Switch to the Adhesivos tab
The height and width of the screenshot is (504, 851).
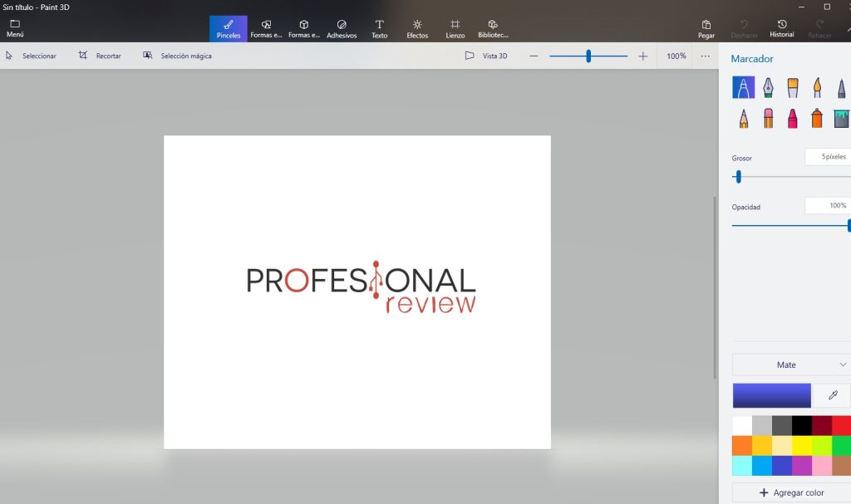coord(342,29)
